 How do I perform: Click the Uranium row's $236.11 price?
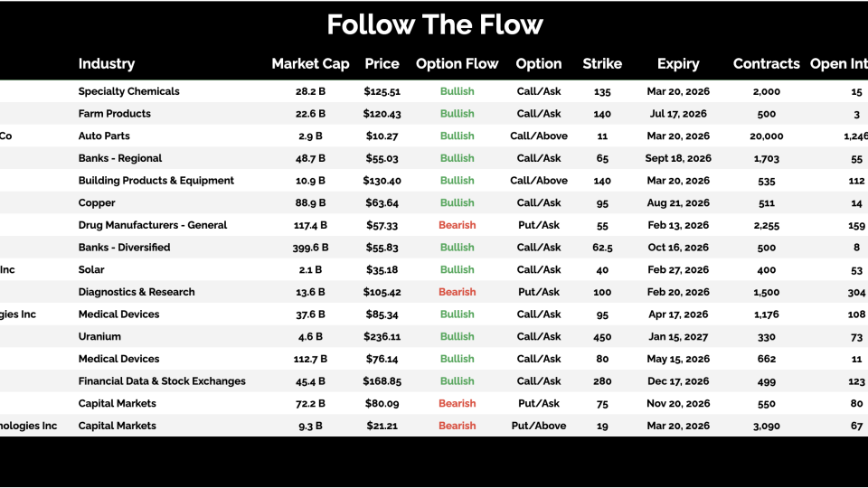[382, 337]
